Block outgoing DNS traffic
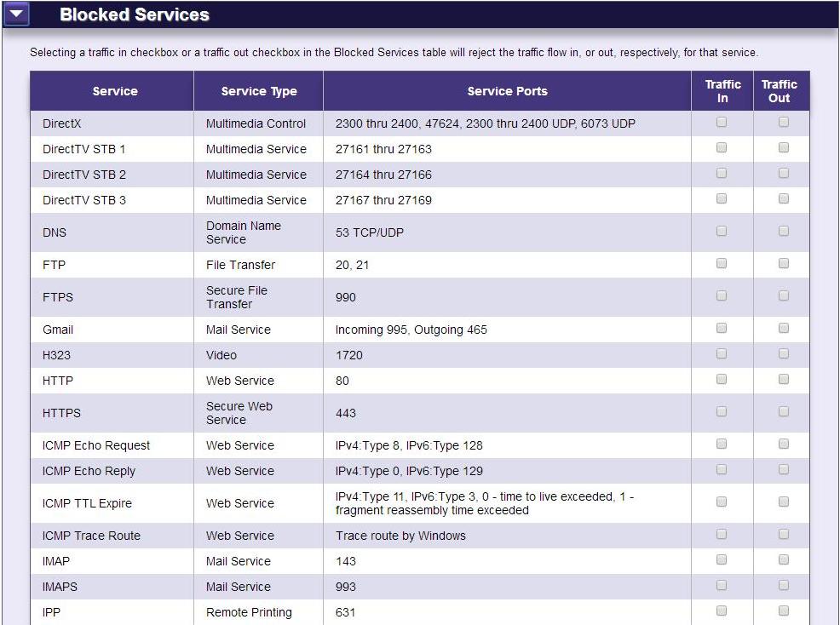 pyautogui.click(x=783, y=231)
